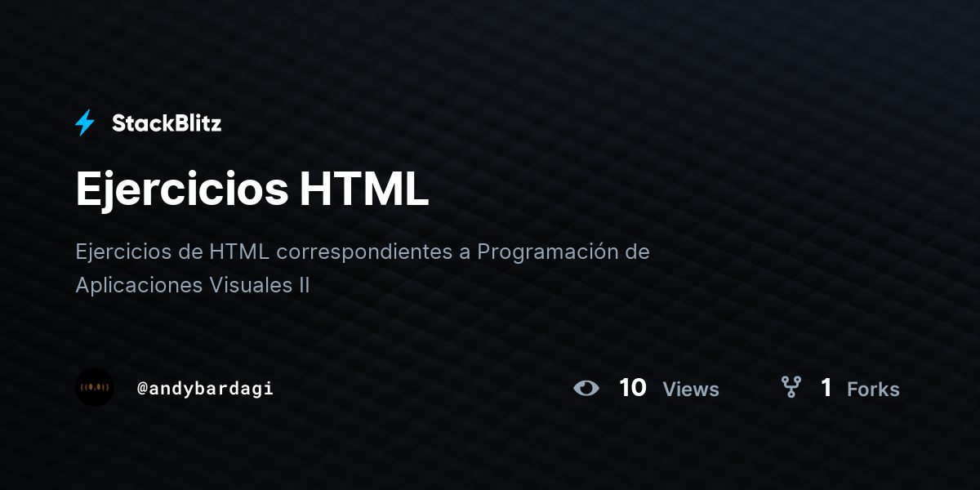Viewport: 980px width, 490px height.
Task: Click the number 10 views count
Action: coord(633,387)
